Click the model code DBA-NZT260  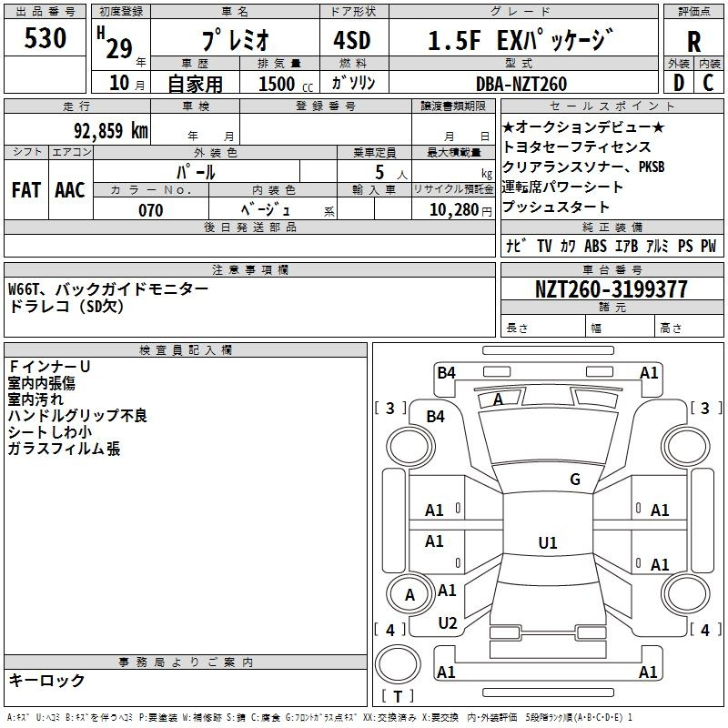(521, 84)
